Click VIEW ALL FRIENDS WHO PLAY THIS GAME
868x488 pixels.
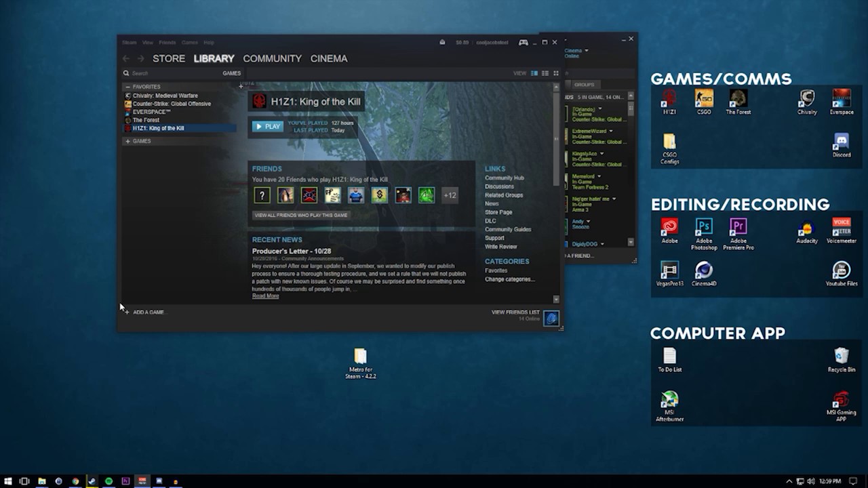pos(301,215)
